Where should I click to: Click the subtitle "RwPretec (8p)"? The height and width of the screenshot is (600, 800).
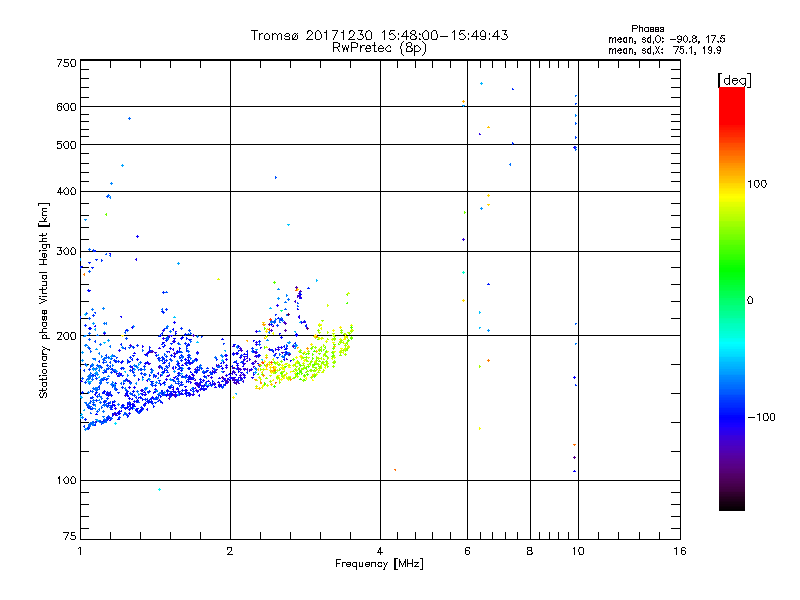[x=379, y=48]
